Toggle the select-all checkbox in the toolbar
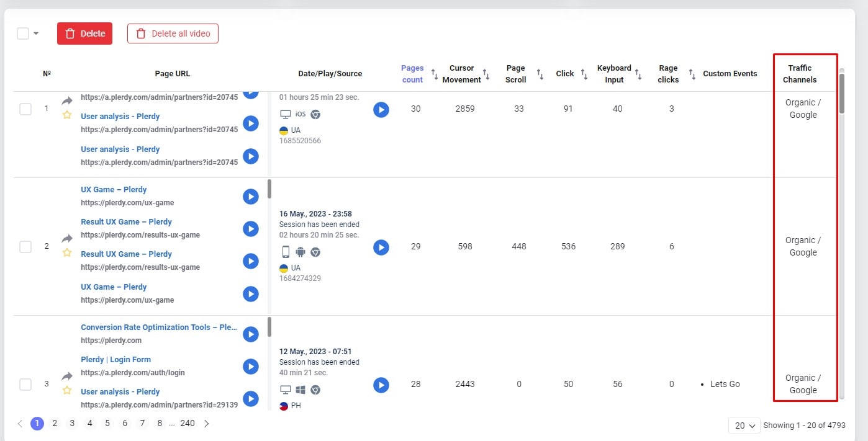Screen dimensions: 868x441 (x=23, y=33)
